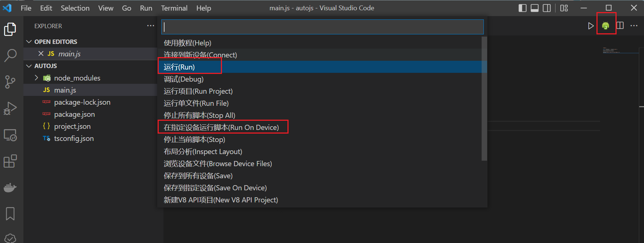Open main.js in the AUTOJS tree
This screenshot has height=243, width=644.
point(90,90)
